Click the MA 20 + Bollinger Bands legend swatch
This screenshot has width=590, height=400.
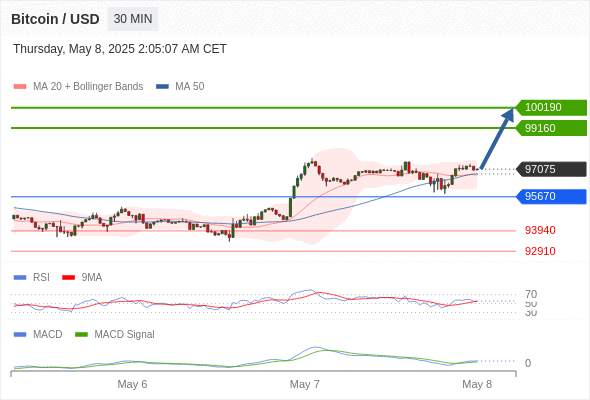20,87
